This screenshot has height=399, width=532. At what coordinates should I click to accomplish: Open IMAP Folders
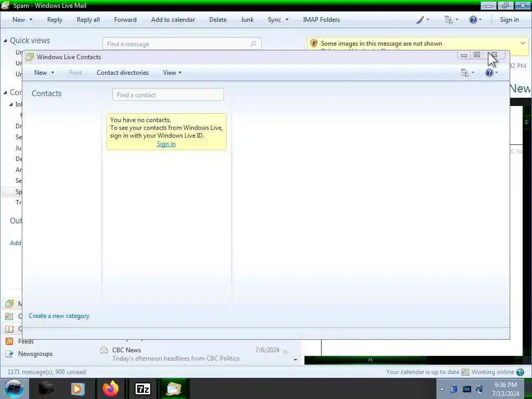coord(321,20)
